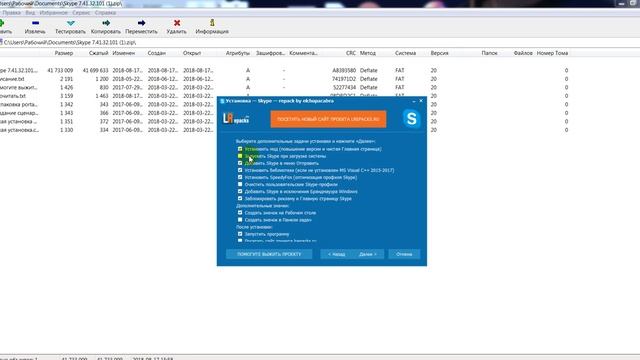640x360 pixels.
Task: Click the CRC value A8393580
Action: (344, 71)
